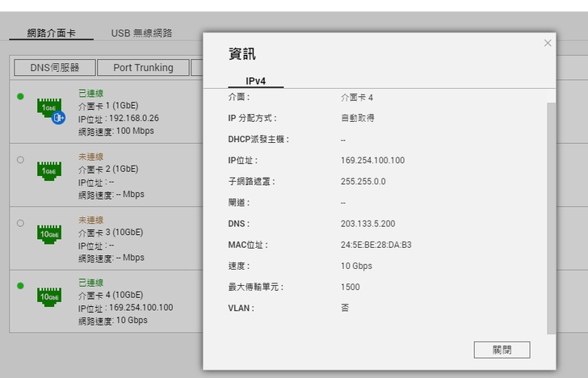Click the IP 分配方式 label
Image resolution: width=588 pixels, height=378 pixels.
pyautogui.click(x=252, y=118)
